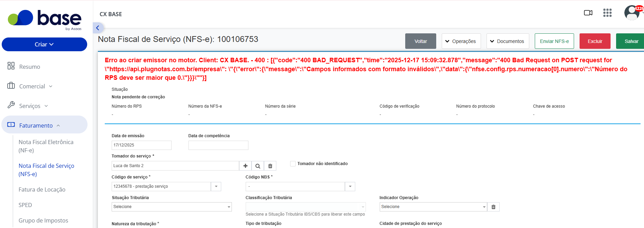
Task: Clear Indicador Operação with trash icon
Action: [493, 207]
